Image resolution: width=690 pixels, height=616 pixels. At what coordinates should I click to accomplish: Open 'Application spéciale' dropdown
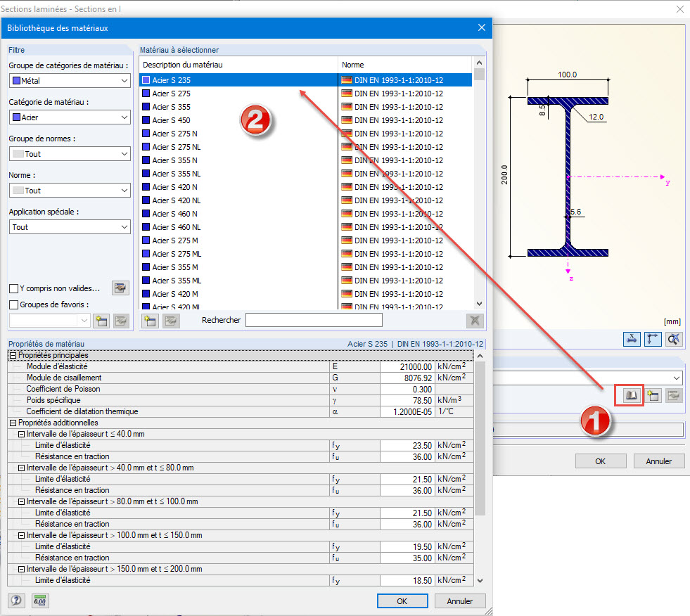click(x=70, y=226)
